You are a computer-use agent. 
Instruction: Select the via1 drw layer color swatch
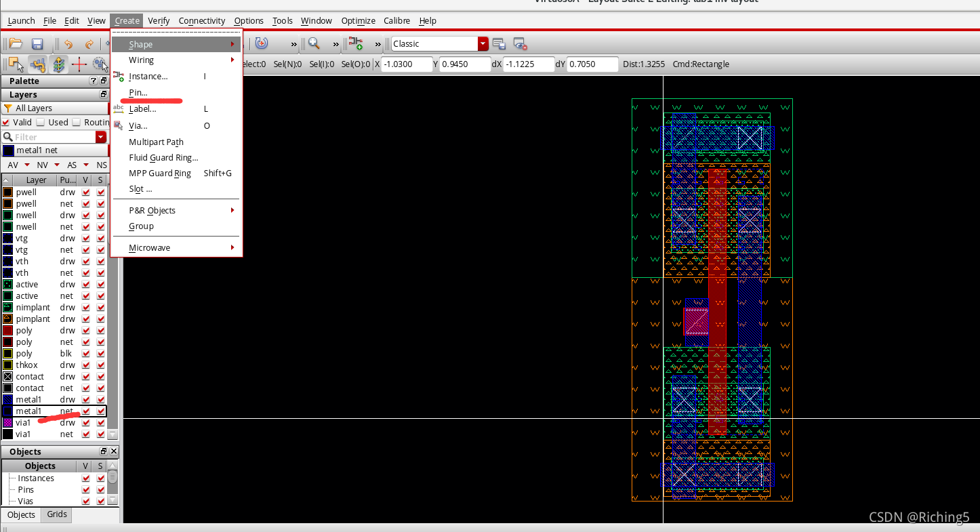click(x=8, y=423)
